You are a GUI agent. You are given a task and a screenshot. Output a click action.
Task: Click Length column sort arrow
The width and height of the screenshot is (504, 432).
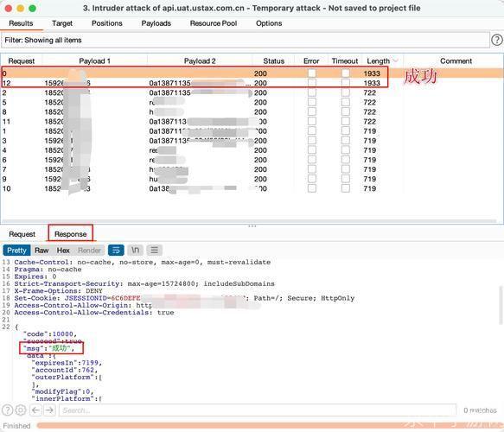point(396,60)
